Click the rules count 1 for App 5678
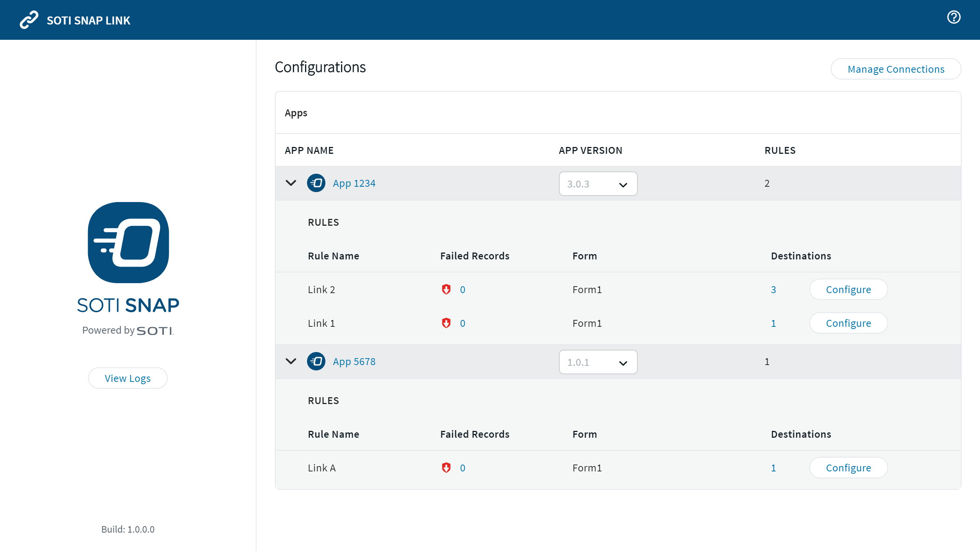Viewport: 980px width, 551px height. click(767, 362)
